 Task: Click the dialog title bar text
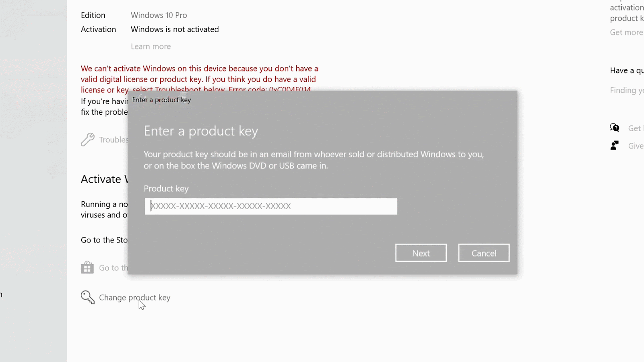162,100
